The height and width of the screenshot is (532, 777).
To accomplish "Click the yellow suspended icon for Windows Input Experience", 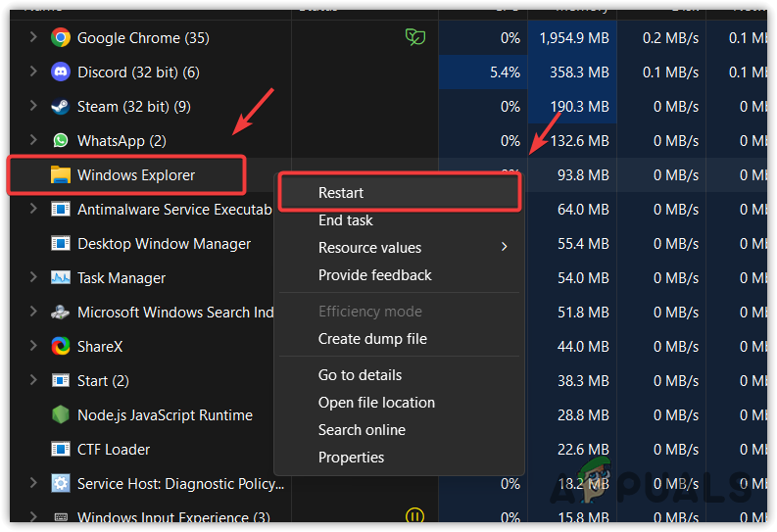I will point(414,515).
